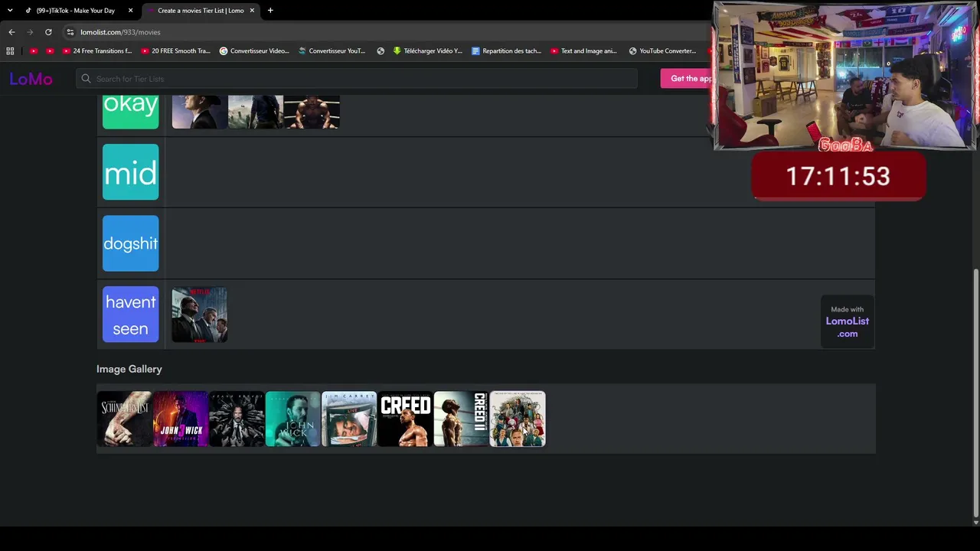Click the page vertical scrollbar
This screenshot has height=551, width=980.
coord(975,392)
